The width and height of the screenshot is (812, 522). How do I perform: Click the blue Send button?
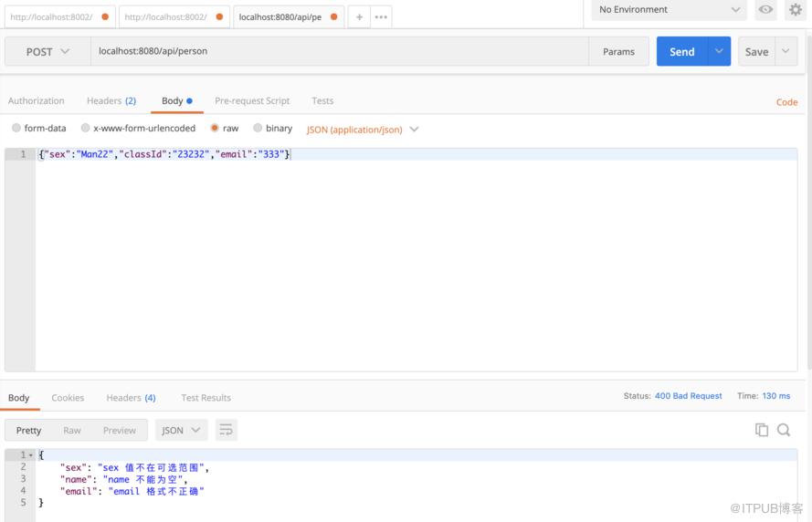(x=682, y=51)
